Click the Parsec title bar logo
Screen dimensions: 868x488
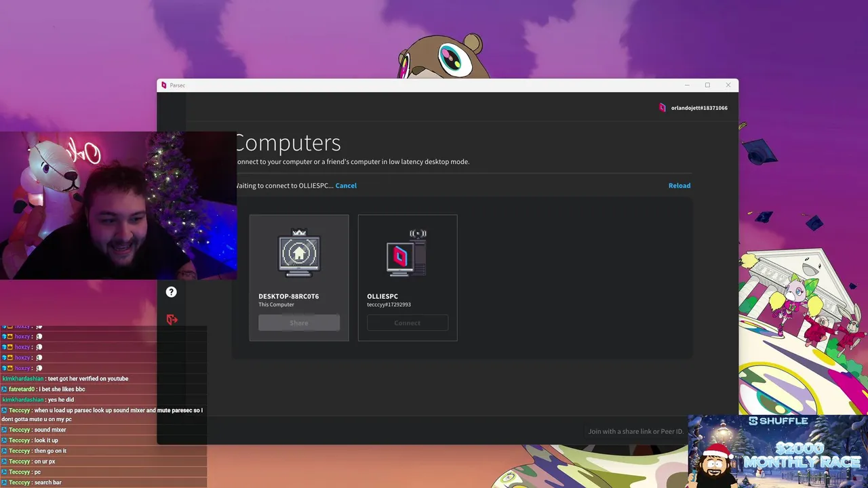click(x=163, y=85)
